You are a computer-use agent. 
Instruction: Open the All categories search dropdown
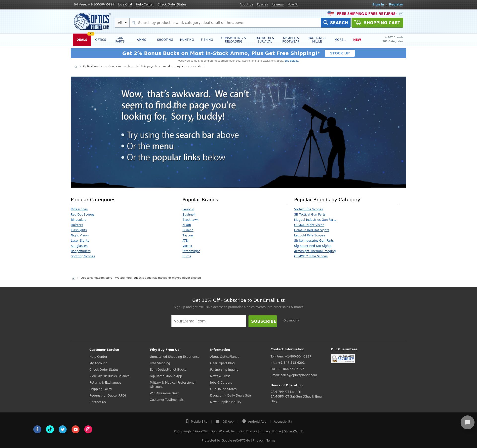(122, 23)
